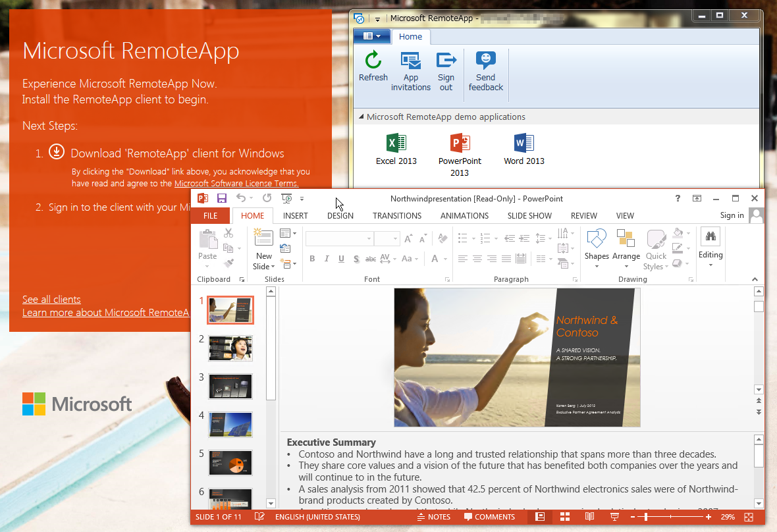
Task: Switch to the INSERT ribbon tab
Action: point(295,215)
